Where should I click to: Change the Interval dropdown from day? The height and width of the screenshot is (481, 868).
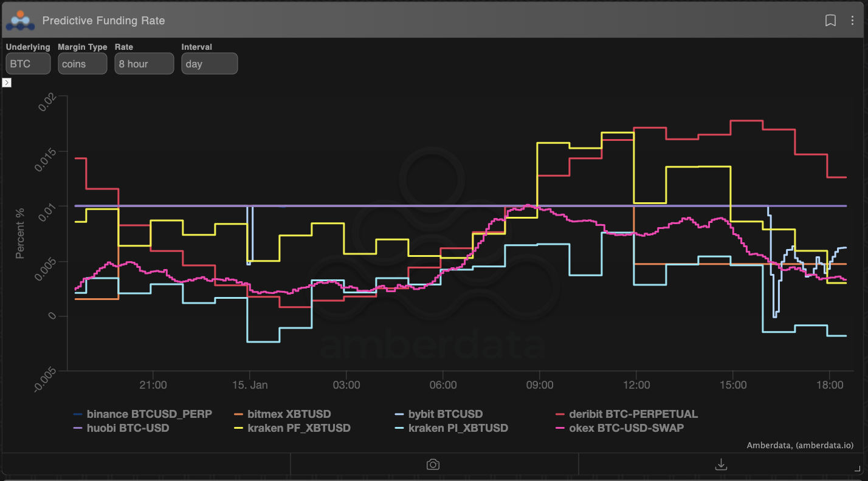click(209, 63)
